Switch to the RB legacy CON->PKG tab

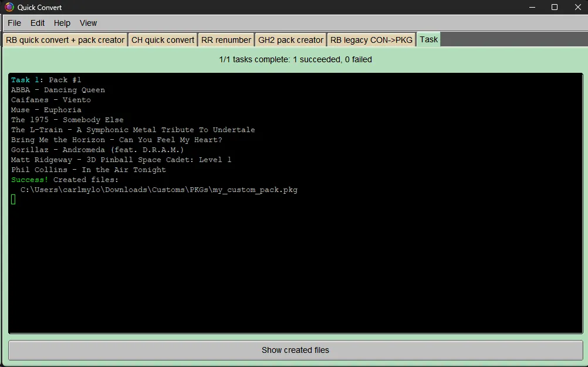pos(371,39)
